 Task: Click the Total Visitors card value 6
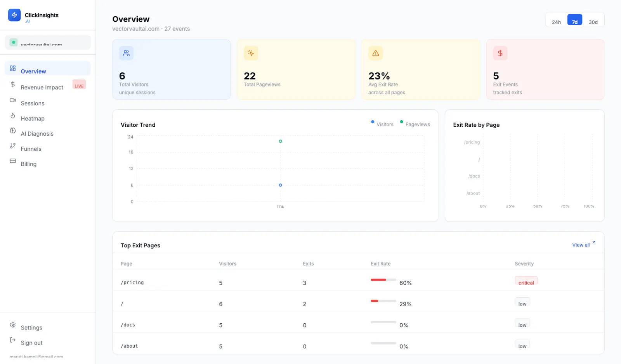tap(122, 76)
